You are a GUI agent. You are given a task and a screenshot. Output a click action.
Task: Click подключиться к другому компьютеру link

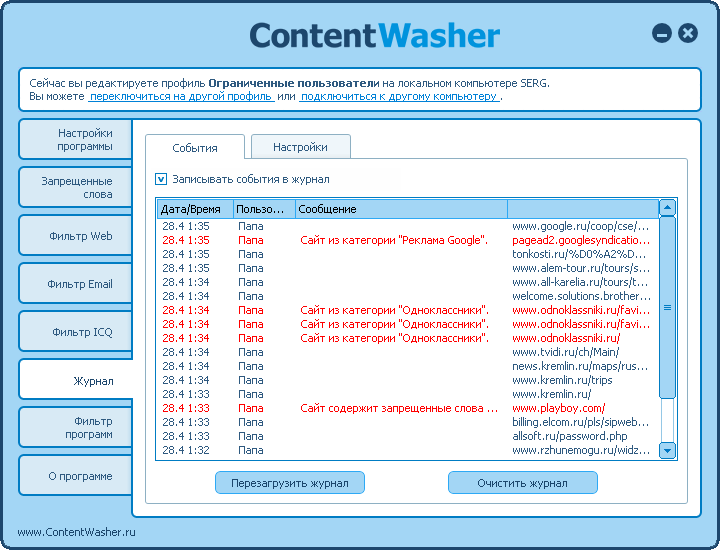pyautogui.click(x=399, y=96)
